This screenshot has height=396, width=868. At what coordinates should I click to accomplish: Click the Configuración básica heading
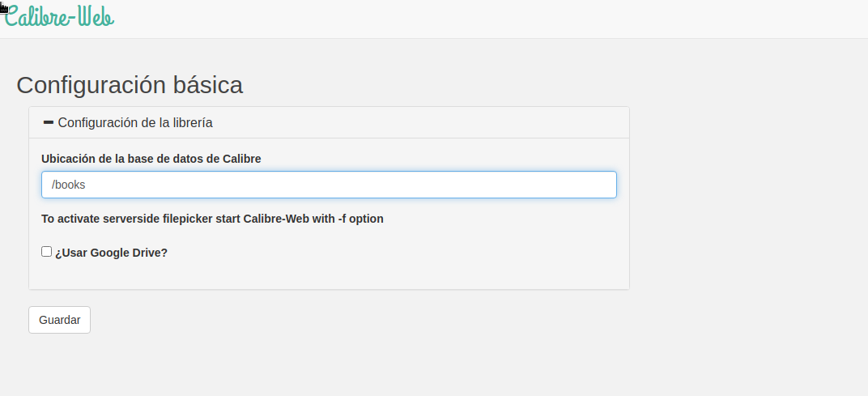[x=130, y=85]
